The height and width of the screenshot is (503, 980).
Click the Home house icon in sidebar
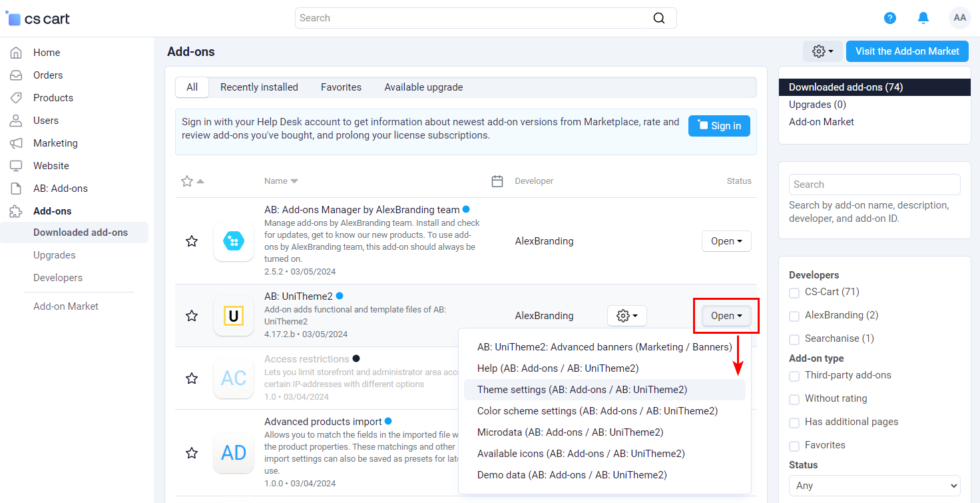click(x=16, y=53)
